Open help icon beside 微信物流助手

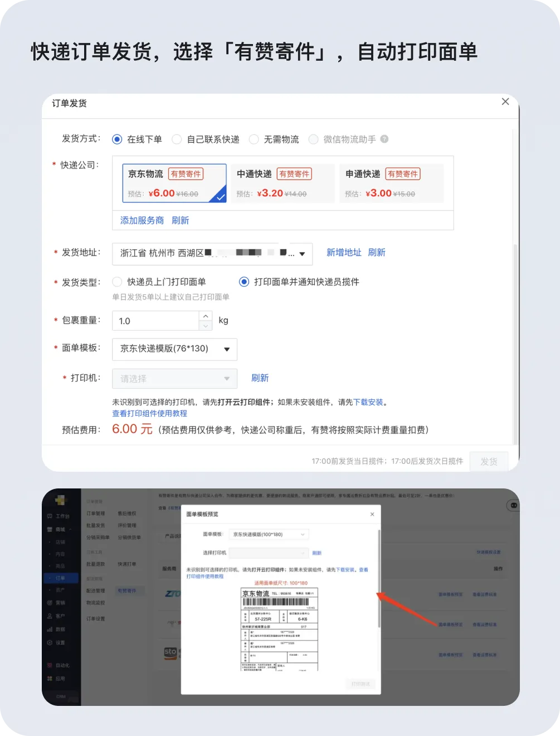pos(384,139)
